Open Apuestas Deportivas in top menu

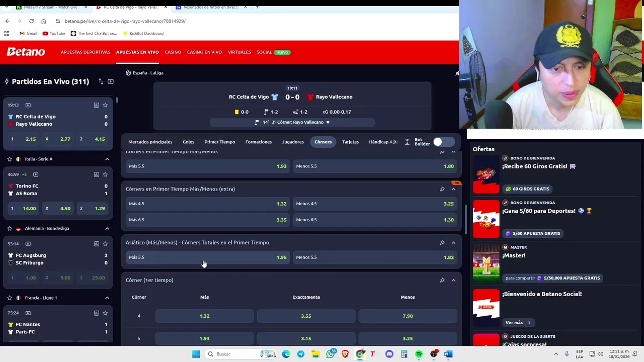point(86,52)
